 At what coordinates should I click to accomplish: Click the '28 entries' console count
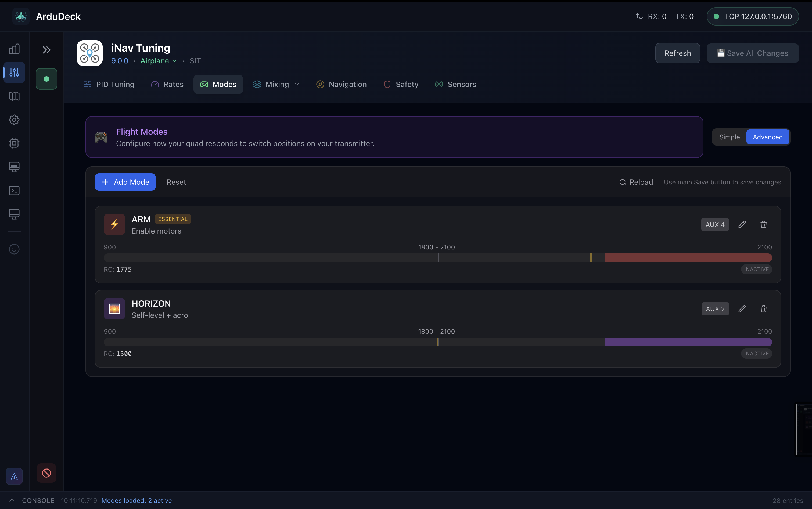click(788, 501)
